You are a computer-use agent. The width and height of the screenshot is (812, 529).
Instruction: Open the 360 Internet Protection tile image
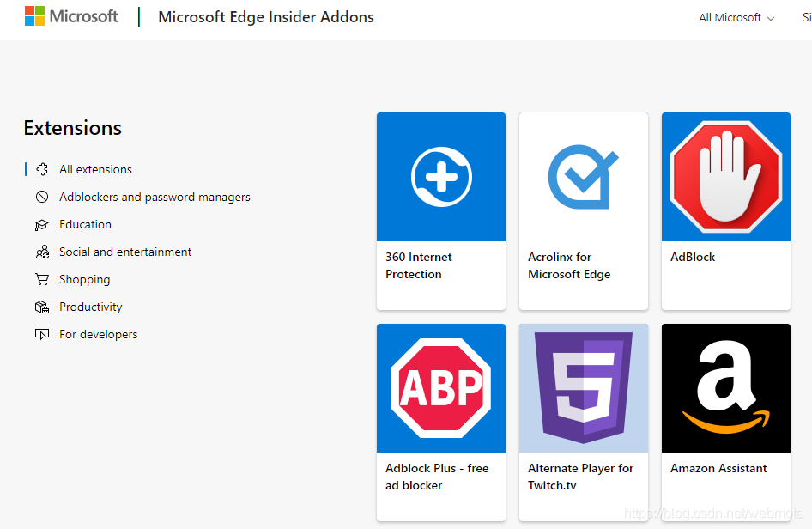pyautogui.click(x=441, y=177)
